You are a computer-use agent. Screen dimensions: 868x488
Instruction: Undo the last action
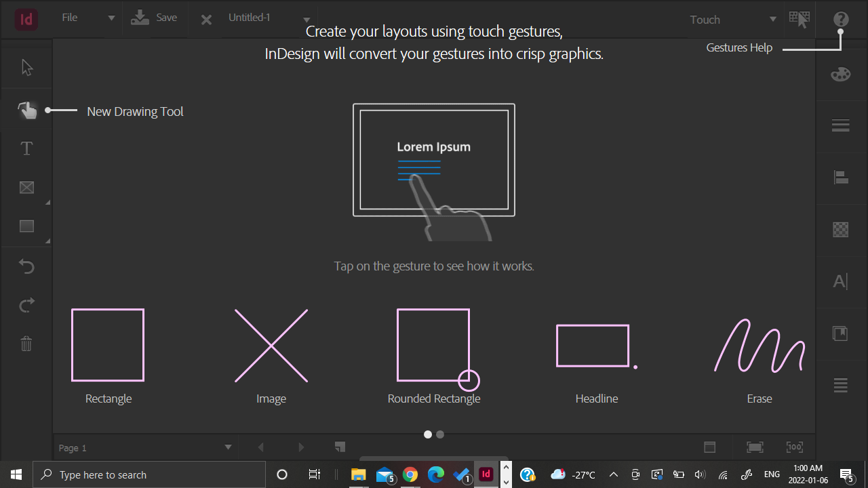(x=26, y=266)
